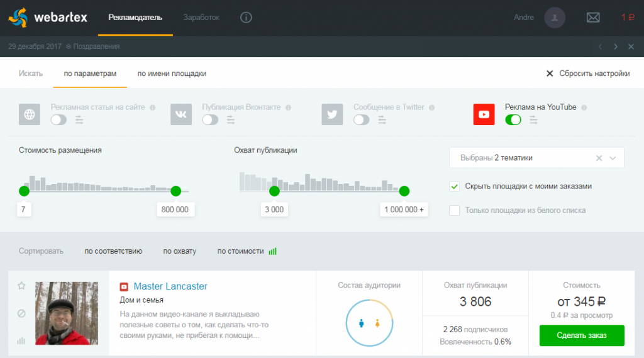The width and height of the screenshot is (644, 358).
Task: Enable Сообщение в Twitter toggle
Action: (x=362, y=120)
